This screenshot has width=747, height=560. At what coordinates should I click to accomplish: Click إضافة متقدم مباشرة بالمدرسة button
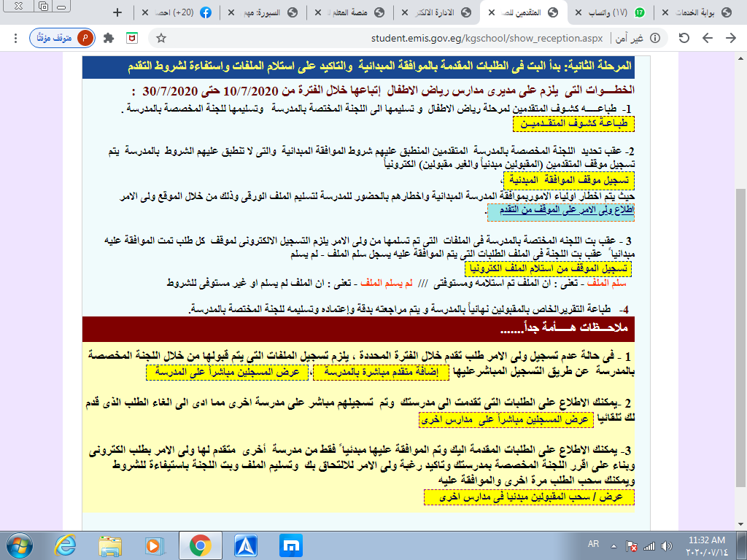pyautogui.click(x=381, y=373)
